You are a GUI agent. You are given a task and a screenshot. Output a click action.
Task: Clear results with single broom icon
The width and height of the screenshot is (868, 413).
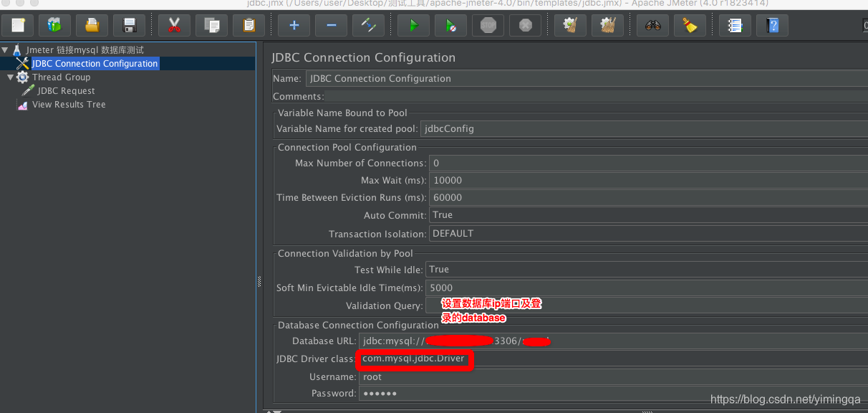coord(570,25)
